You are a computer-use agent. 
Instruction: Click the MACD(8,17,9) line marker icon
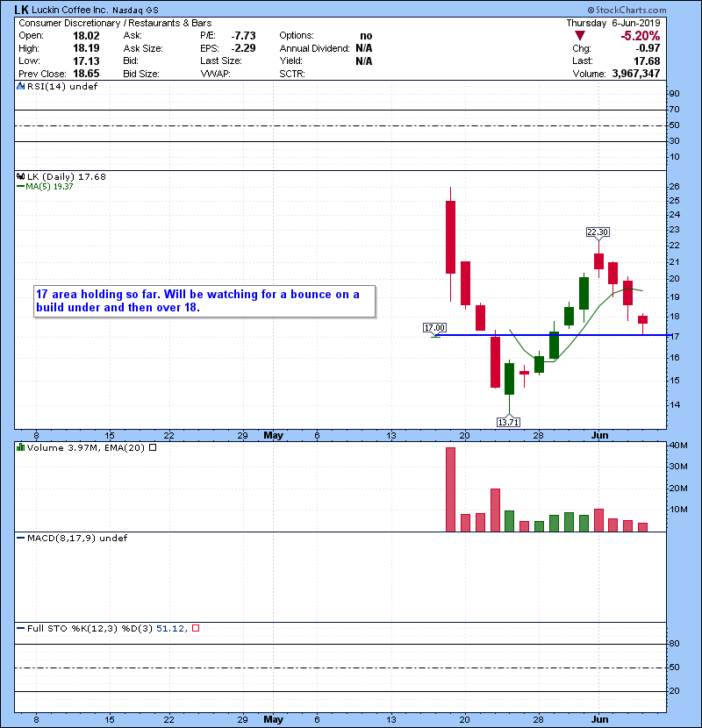[x=20, y=538]
